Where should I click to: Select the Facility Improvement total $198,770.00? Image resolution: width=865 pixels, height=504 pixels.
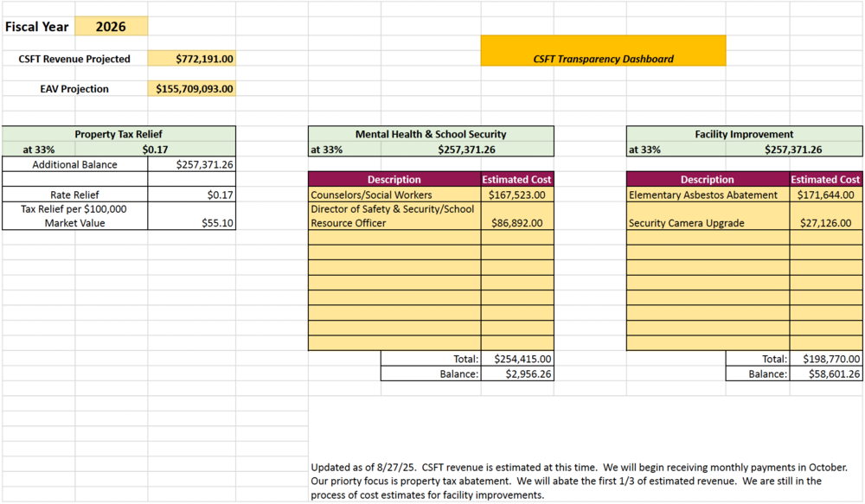[x=826, y=359]
